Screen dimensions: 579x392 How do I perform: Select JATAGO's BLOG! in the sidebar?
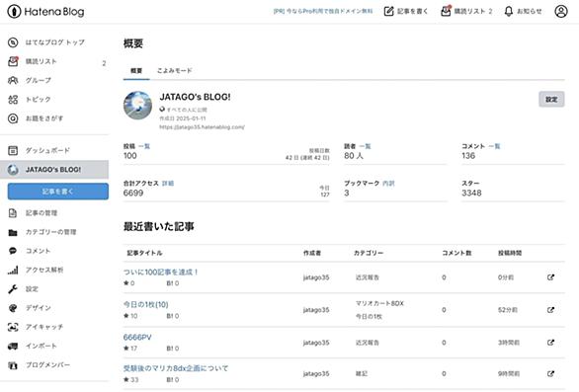pos(54,170)
